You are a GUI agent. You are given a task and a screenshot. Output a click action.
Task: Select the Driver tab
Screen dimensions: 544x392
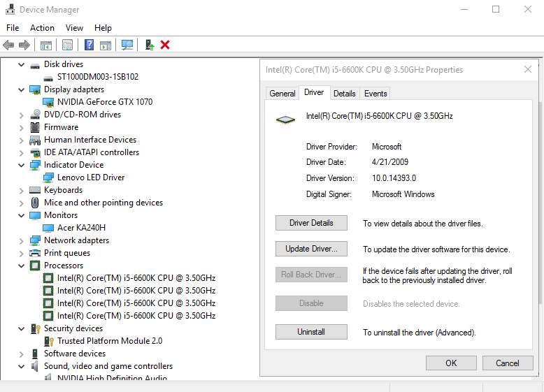pyautogui.click(x=314, y=92)
